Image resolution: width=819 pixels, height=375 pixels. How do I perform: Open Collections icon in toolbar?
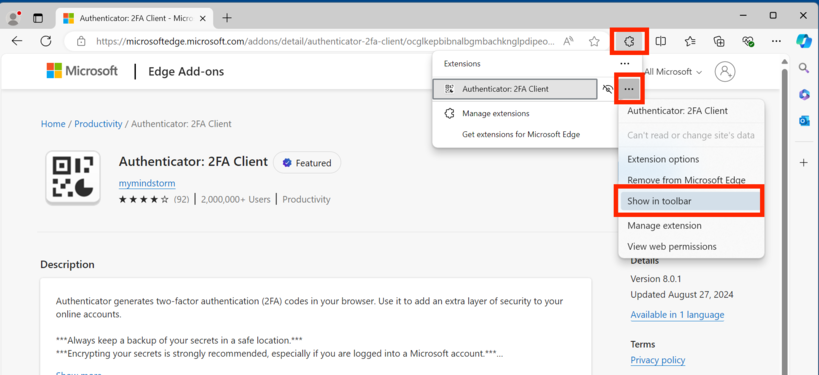[x=719, y=41]
